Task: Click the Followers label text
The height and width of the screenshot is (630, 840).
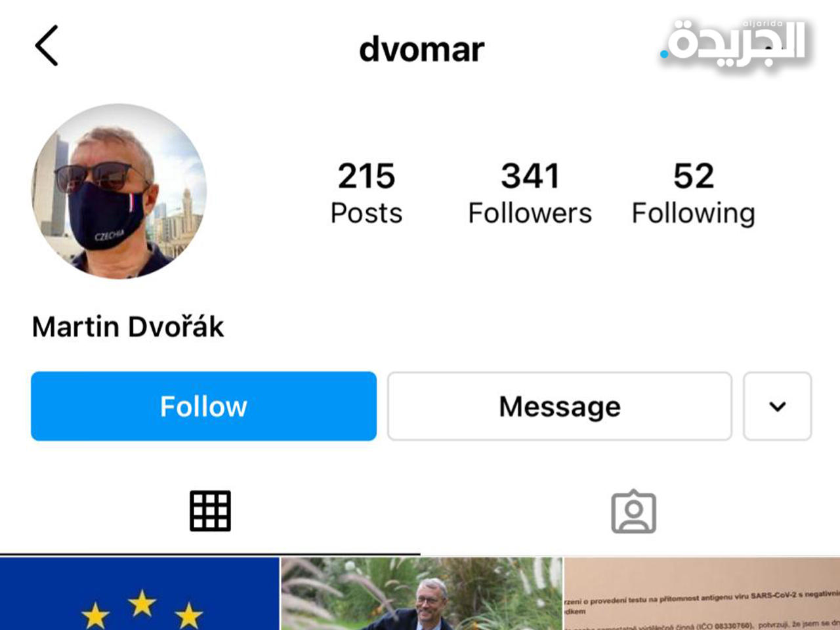Action: point(530,213)
